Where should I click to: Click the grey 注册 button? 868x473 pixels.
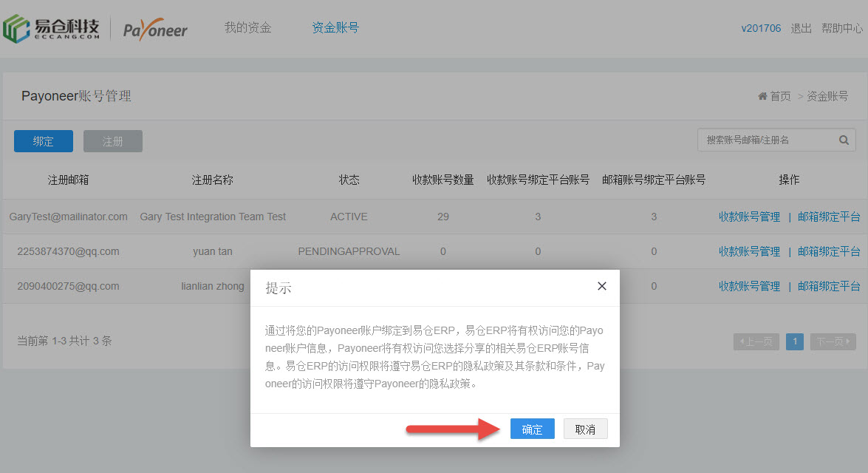(x=113, y=141)
